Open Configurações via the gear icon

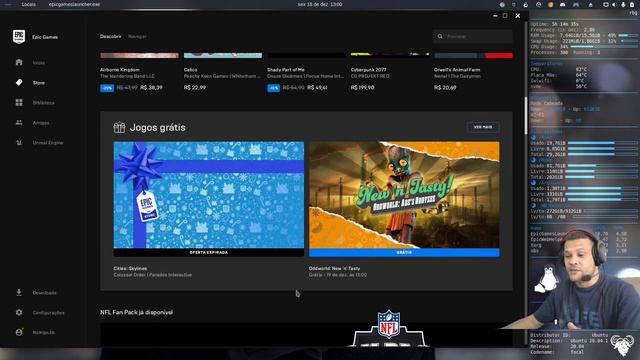(x=19, y=312)
